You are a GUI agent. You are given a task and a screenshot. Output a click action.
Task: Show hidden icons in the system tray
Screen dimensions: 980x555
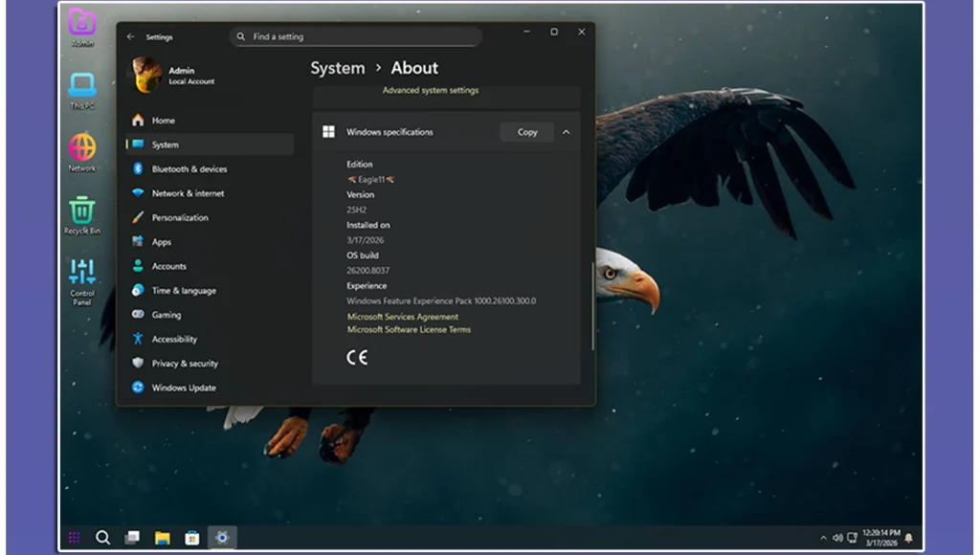(823, 538)
